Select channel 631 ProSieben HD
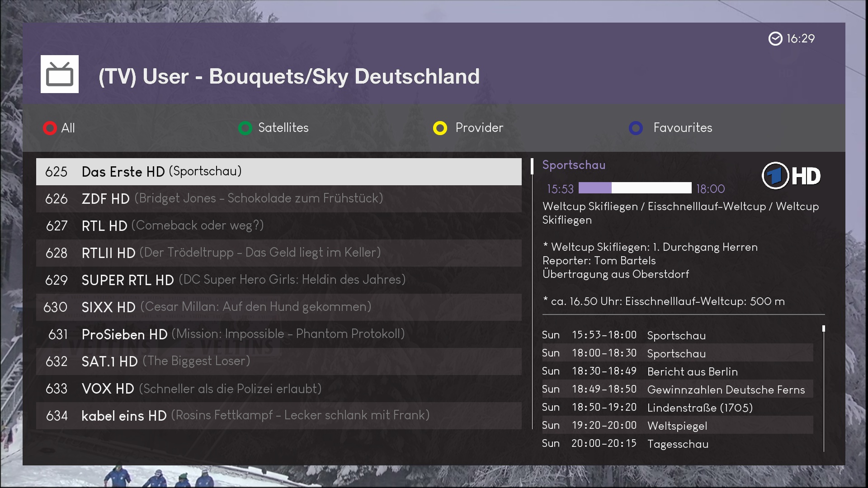Viewport: 868px width, 488px height. point(279,334)
